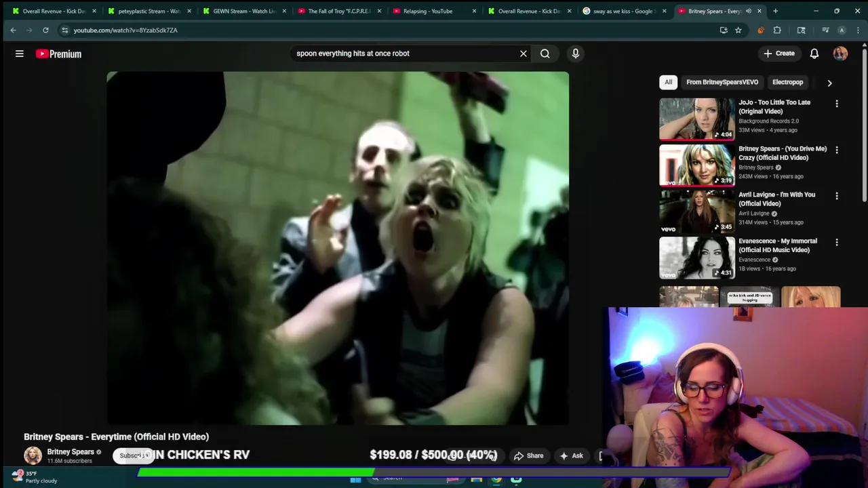The width and height of the screenshot is (868, 488).
Task: Open Britney Spears channel avatar
Action: click(33, 455)
